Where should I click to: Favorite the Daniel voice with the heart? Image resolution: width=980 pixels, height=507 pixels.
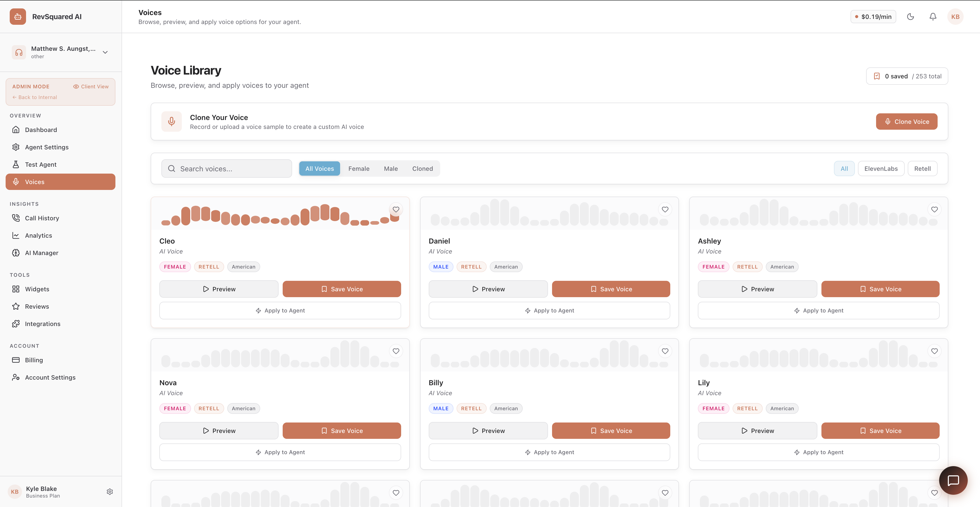(665, 210)
